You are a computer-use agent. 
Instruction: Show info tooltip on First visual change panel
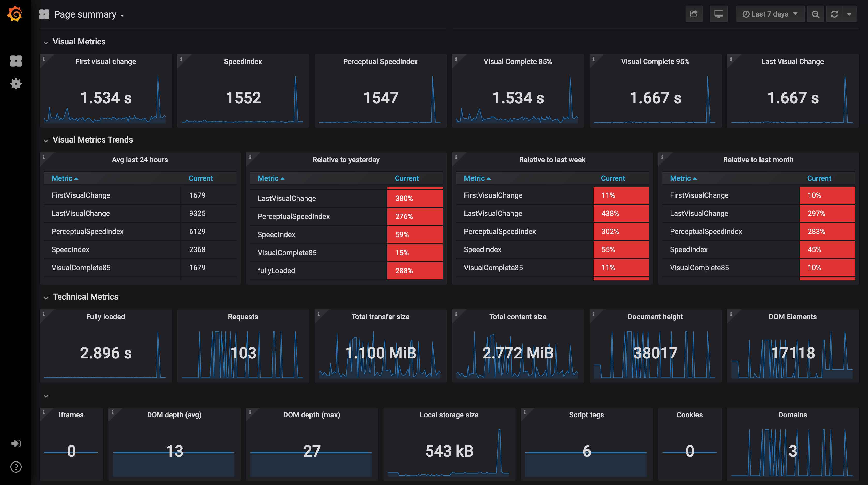click(44, 59)
